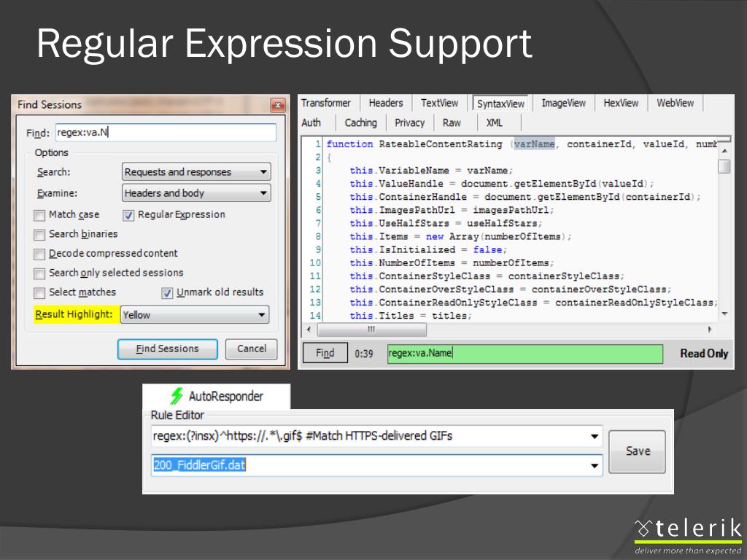Click the this.UseHalfStars code line
The width and height of the screenshot is (747, 560).
point(446,223)
